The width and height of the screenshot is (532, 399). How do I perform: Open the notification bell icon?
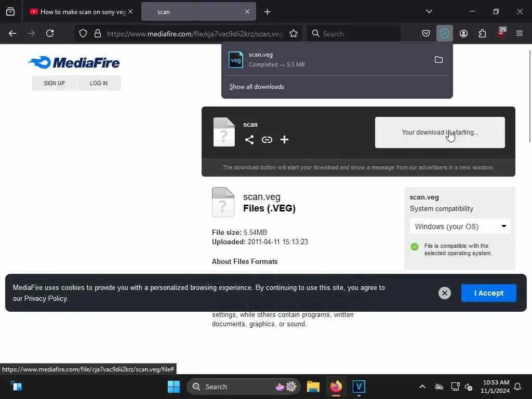pos(517,387)
